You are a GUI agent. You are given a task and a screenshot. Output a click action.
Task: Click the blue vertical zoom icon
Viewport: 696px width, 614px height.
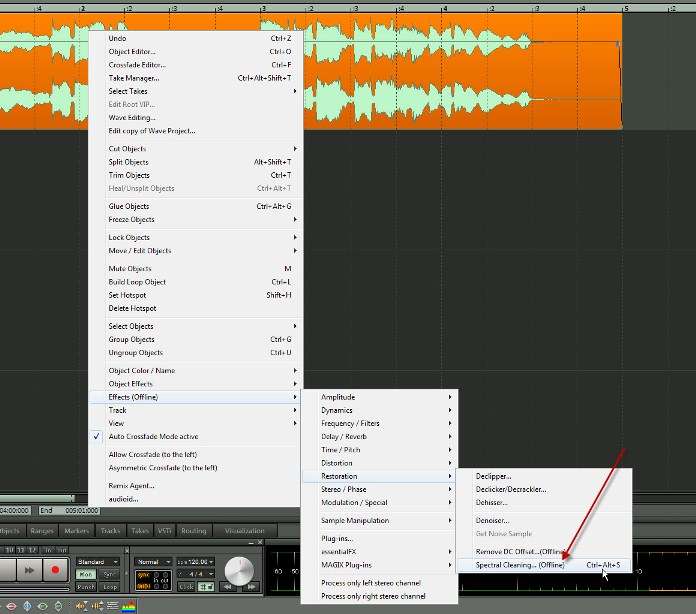[27, 606]
